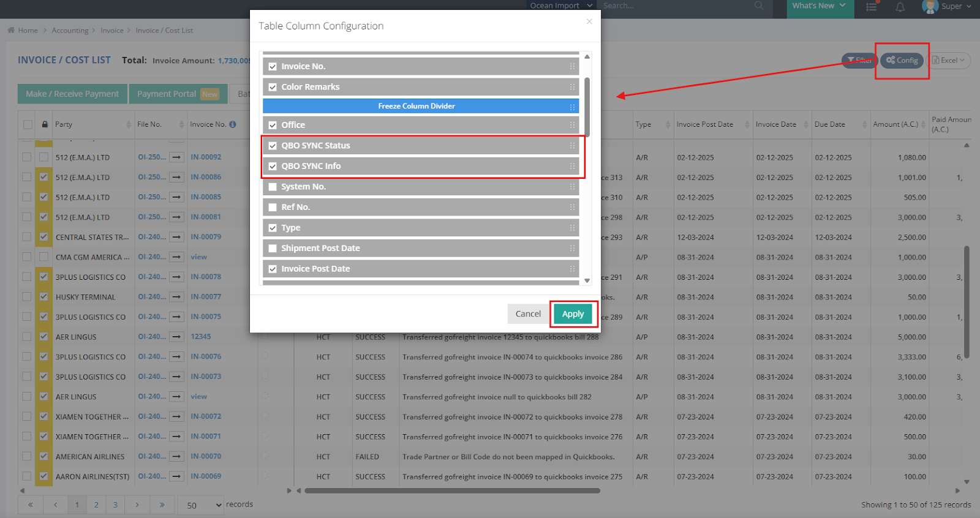Open the Payment Portal tab

(178, 94)
